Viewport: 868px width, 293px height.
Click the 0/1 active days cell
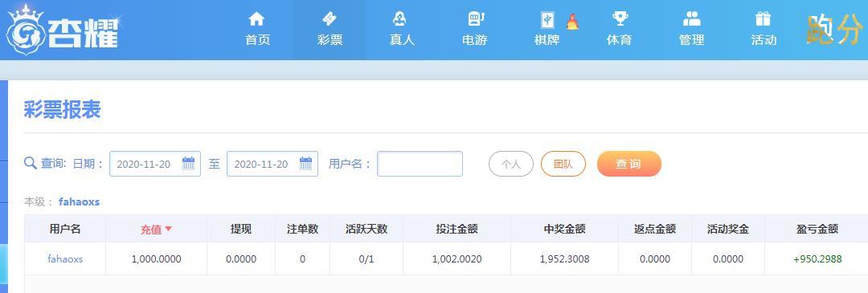[x=366, y=258]
